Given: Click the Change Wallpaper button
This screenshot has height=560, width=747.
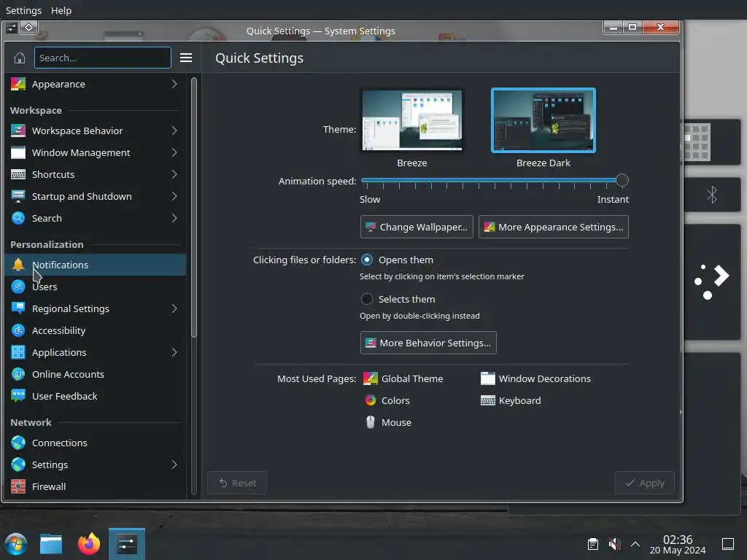Looking at the screenshot, I should click(417, 227).
